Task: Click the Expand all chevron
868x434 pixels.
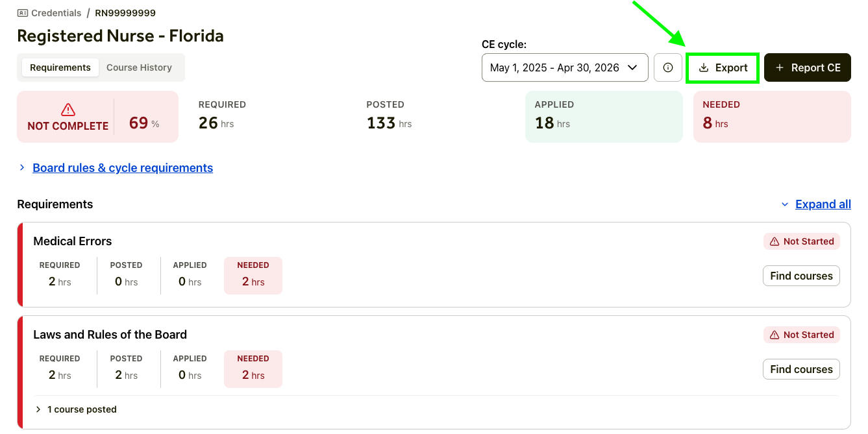Action: (786, 204)
